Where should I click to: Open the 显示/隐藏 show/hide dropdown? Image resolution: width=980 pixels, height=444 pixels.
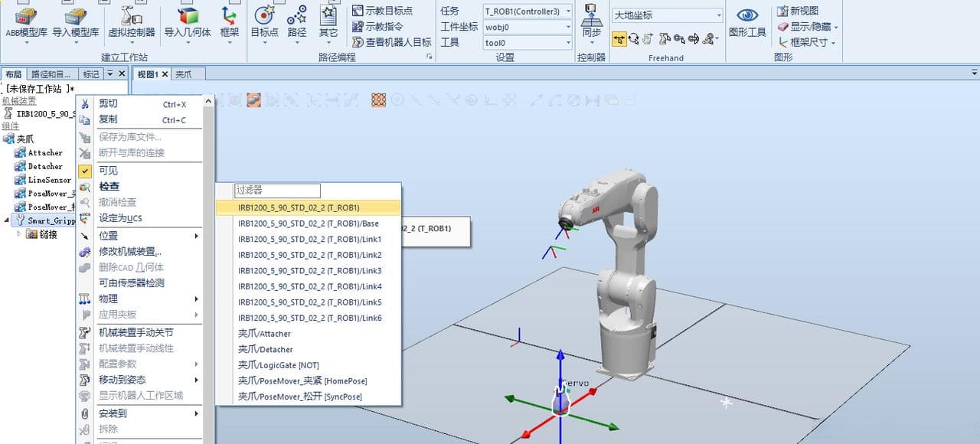(808, 27)
